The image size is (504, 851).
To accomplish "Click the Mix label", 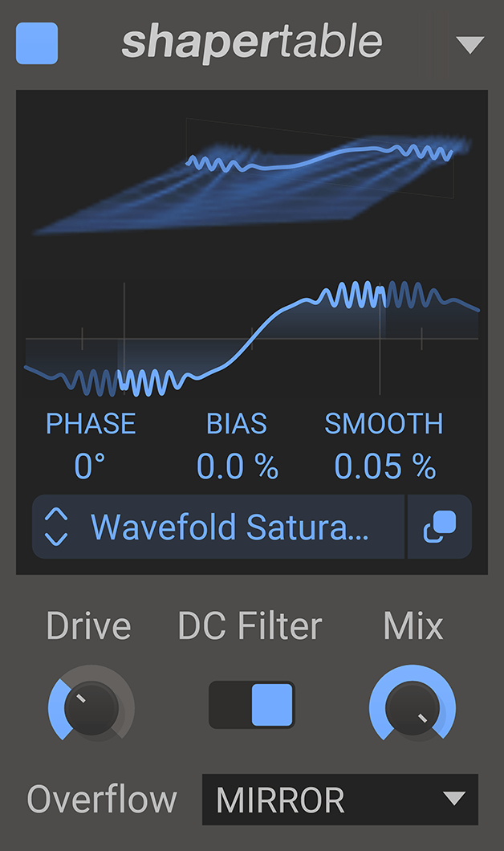I will click(x=413, y=627).
